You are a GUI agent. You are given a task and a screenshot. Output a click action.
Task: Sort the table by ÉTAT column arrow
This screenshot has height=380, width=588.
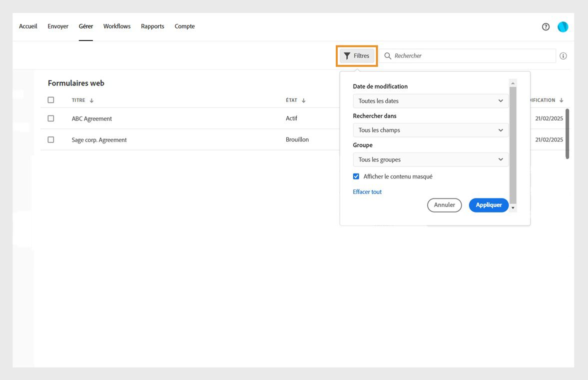coord(303,100)
